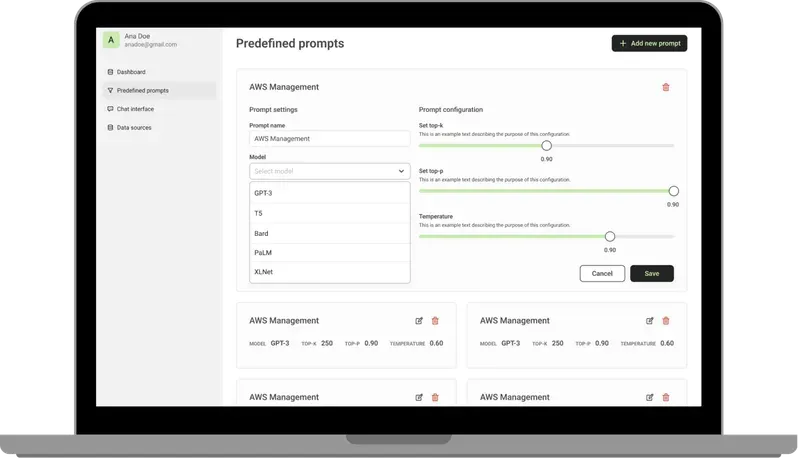Screen dimensions: 798x458
Task: Open Dashboard in the sidebar
Action: 131,72
